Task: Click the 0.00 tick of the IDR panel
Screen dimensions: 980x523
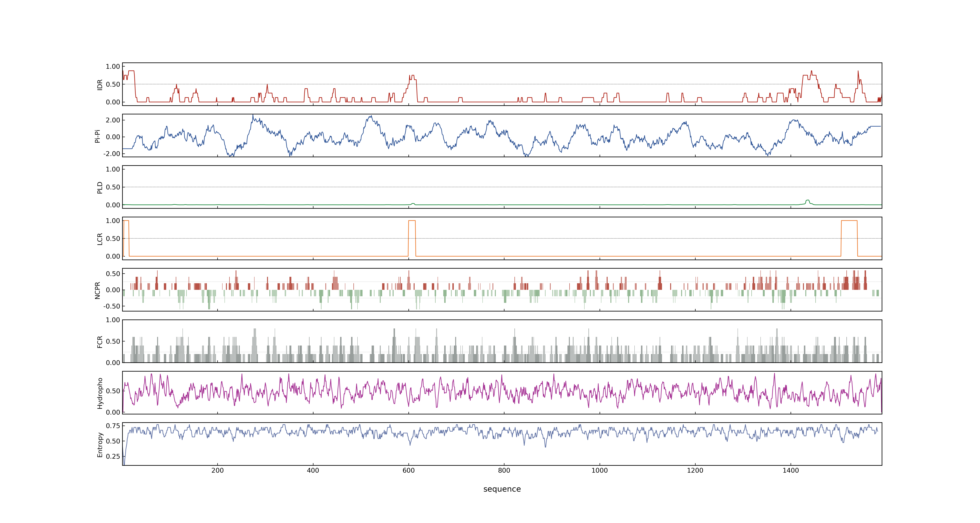Action: coord(113,102)
